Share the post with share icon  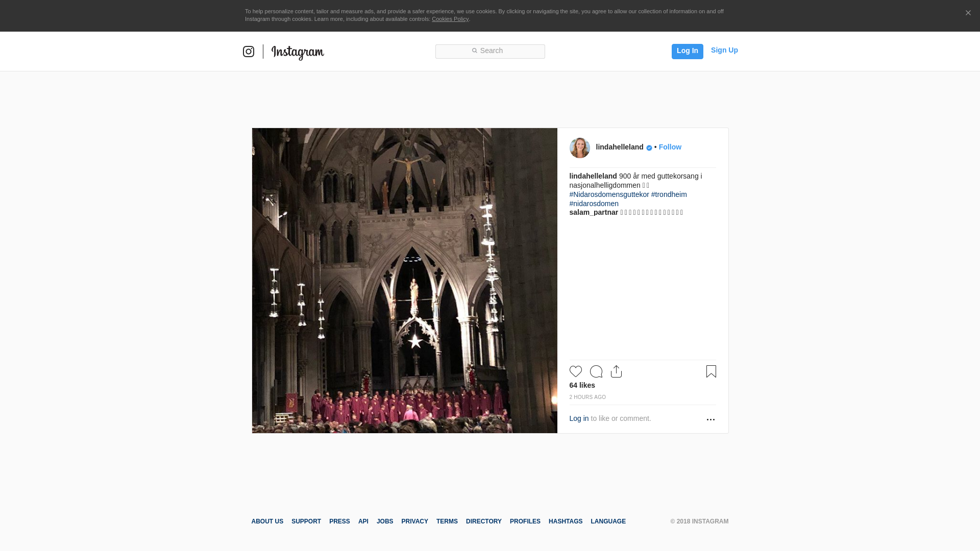pos(616,371)
